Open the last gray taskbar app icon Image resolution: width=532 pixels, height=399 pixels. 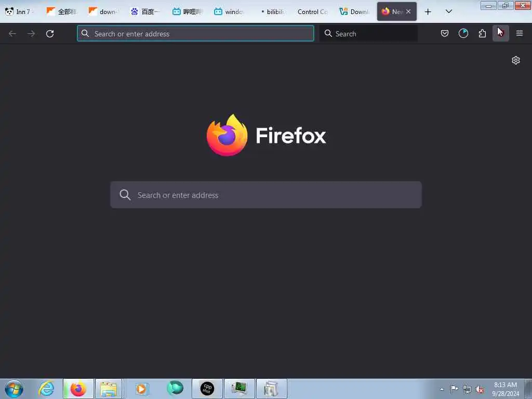click(271, 389)
